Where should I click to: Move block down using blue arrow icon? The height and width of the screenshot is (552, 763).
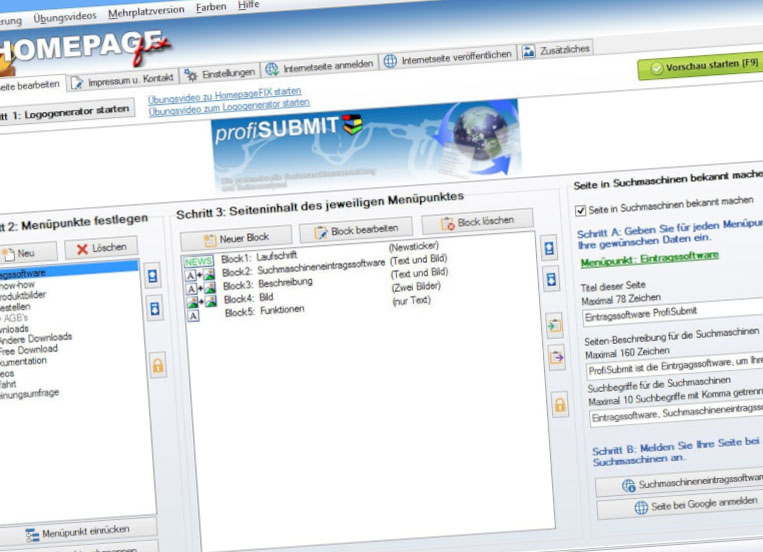pos(551,280)
